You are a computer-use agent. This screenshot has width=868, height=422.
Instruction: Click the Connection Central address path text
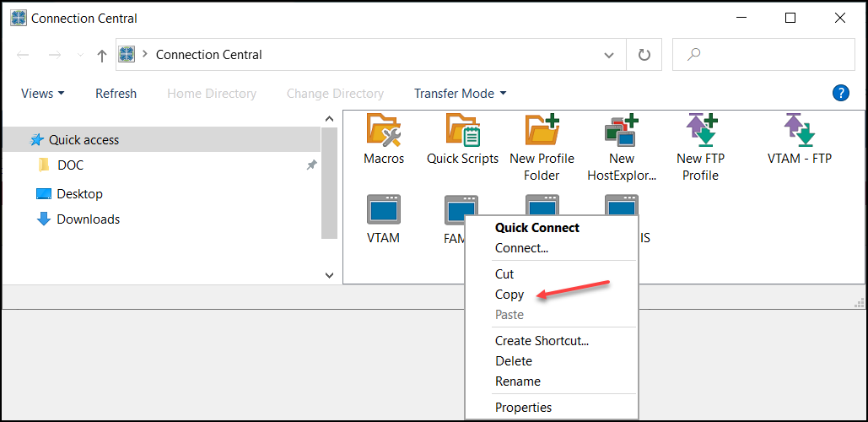(x=208, y=55)
